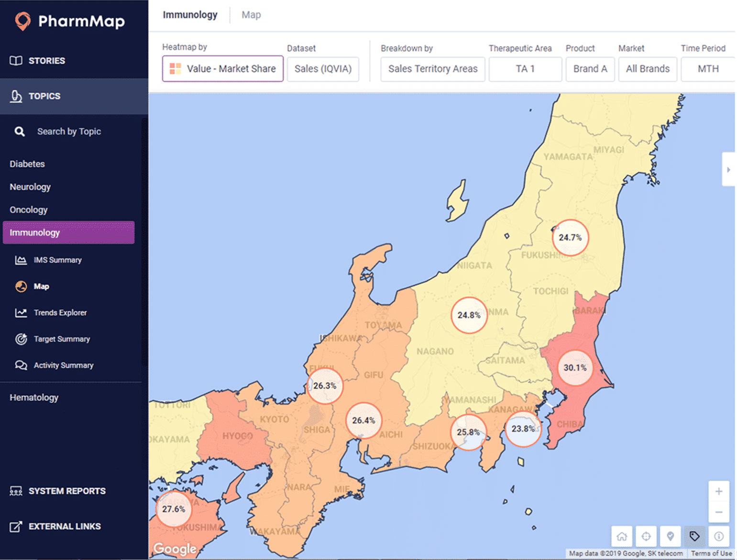This screenshot has height=560, width=737.
Task: Click the 24.7% territory bubble
Action: point(570,238)
